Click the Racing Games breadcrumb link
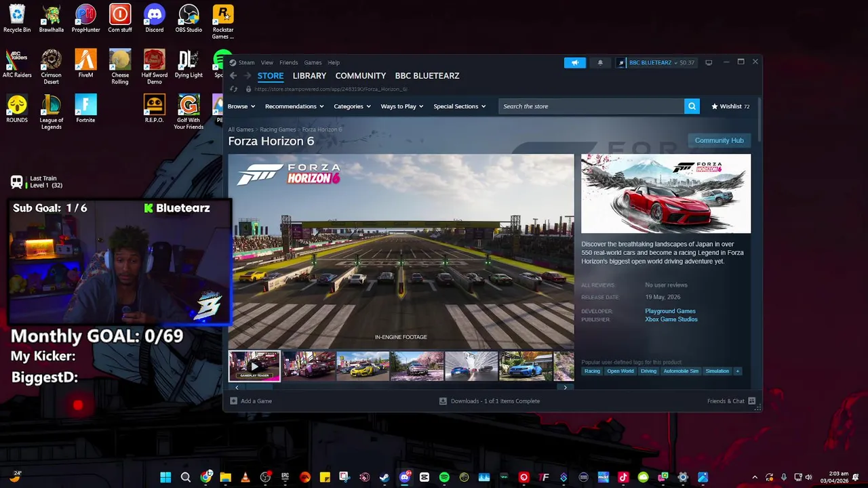The image size is (868, 488). point(278,129)
